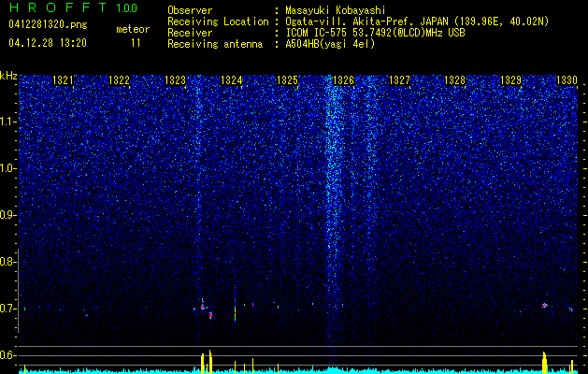Click the 1325 time marker
588x374 pixels.
point(287,79)
